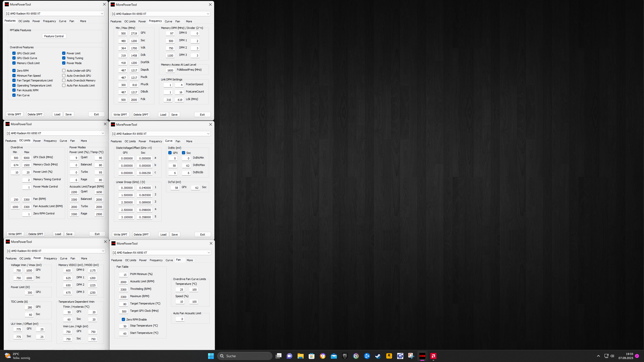The image size is (644, 362).
Task: Enable Auto Undervolt GPU checkbox
Action: [x=64, y=71]
